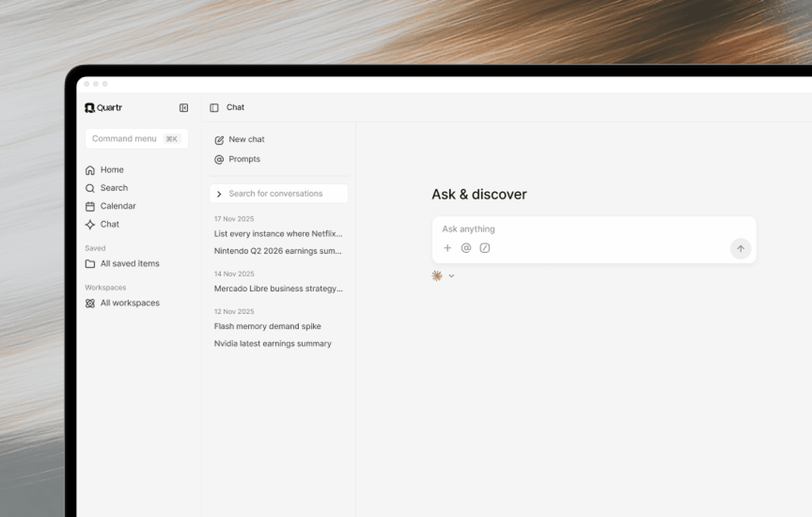The height and width of the screenshot is (517, 812).
Task: Open the 'Nvidia latest earnings summary' conversation
Action: click(273, 343)
